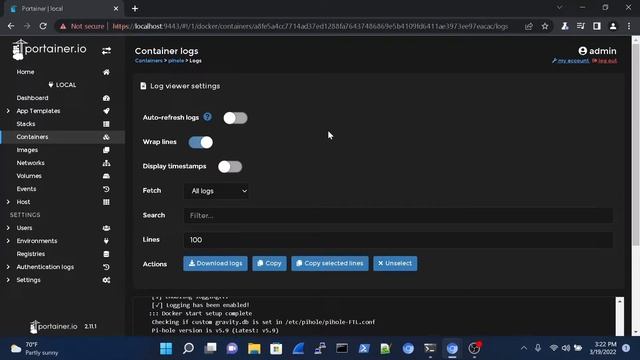Open the browser side panel icon
The width and height of the screenshot is (640, 360).
[x=597, y=26]
